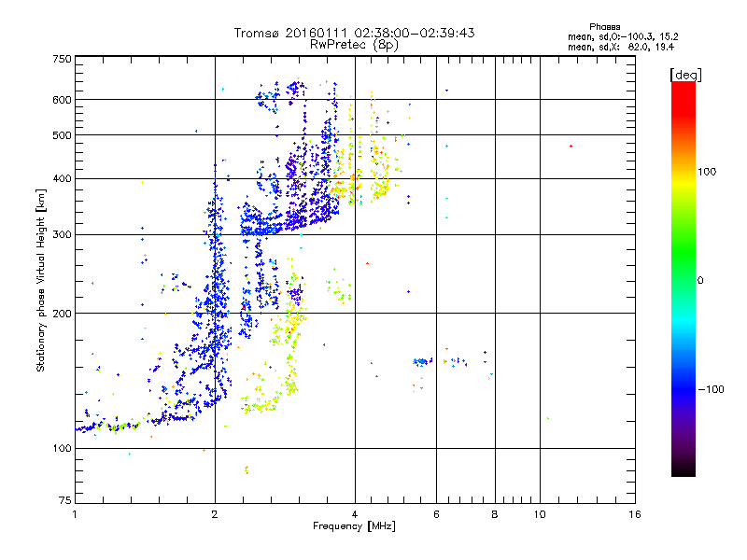The image size is (747, 560).
Task: Click the 'Stationary phase Virtual Height [km]' label
Action: (x=41, y=281)
